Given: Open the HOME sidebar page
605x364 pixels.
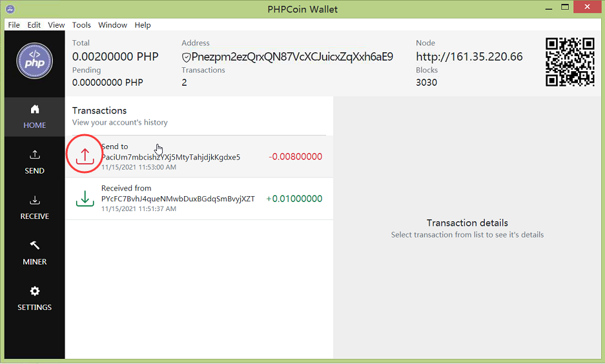Looking at the screenshot, I should pyautogui.click(x=34, y=116).
